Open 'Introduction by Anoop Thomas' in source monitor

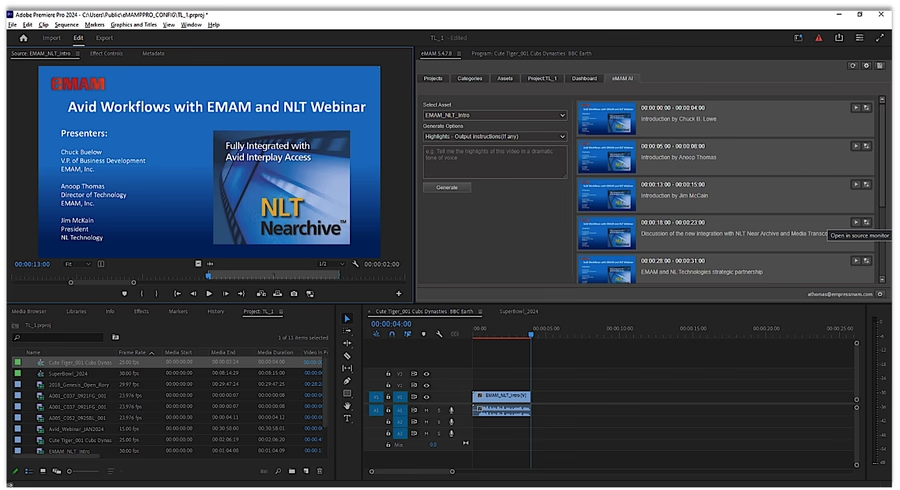[x=867, y=146]
